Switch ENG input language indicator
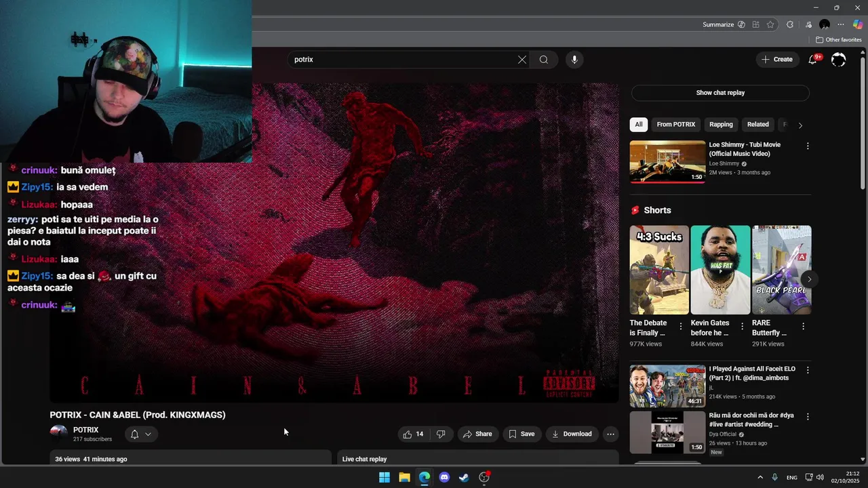The width and height of the screenshot is (868, 488). [x=791, y=477]
